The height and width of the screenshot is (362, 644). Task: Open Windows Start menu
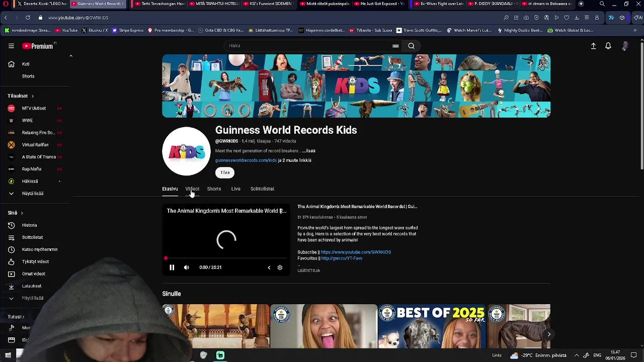pos(8,355)
